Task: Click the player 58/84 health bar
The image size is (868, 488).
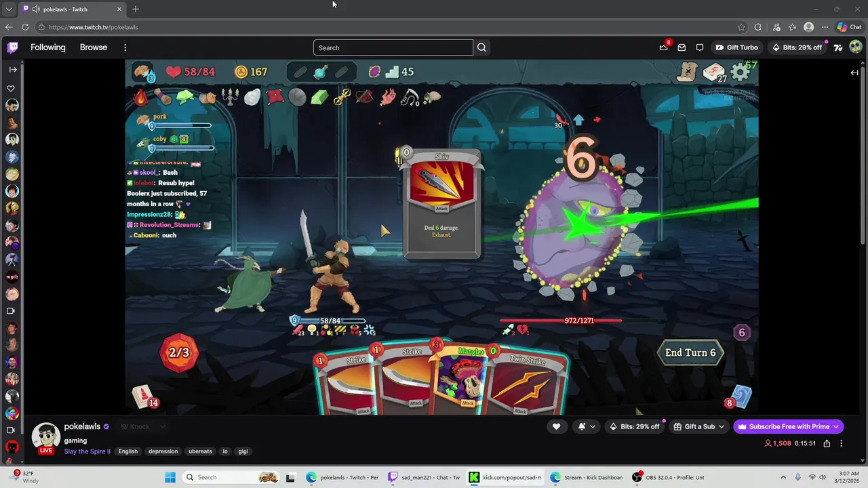Action: [330, 321]
